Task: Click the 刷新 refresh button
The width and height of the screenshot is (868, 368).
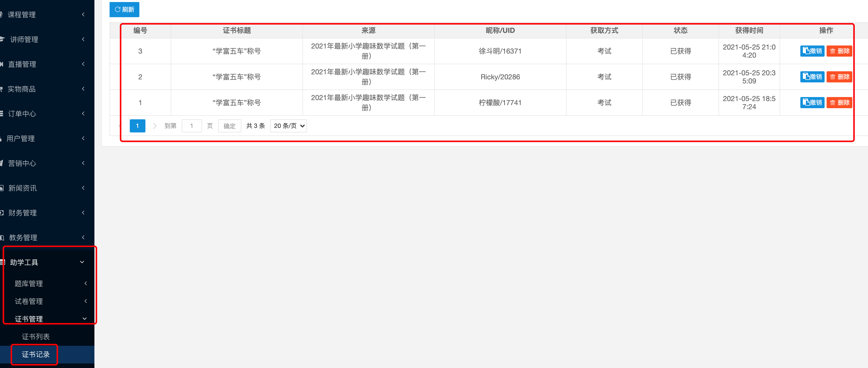Action: pyautogui.click(x=124, y=9)
